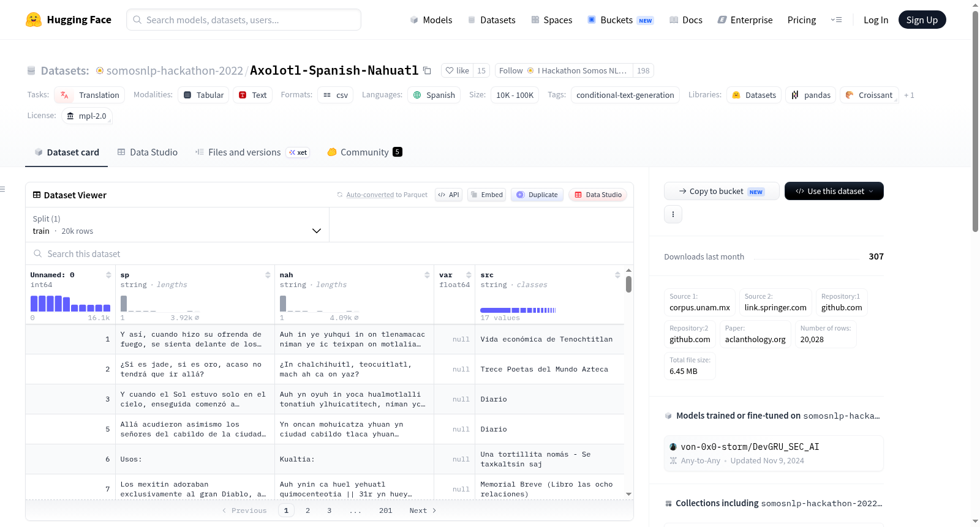Switch to the Dataset card tab

pyautogui.click(x=66, y=152)
